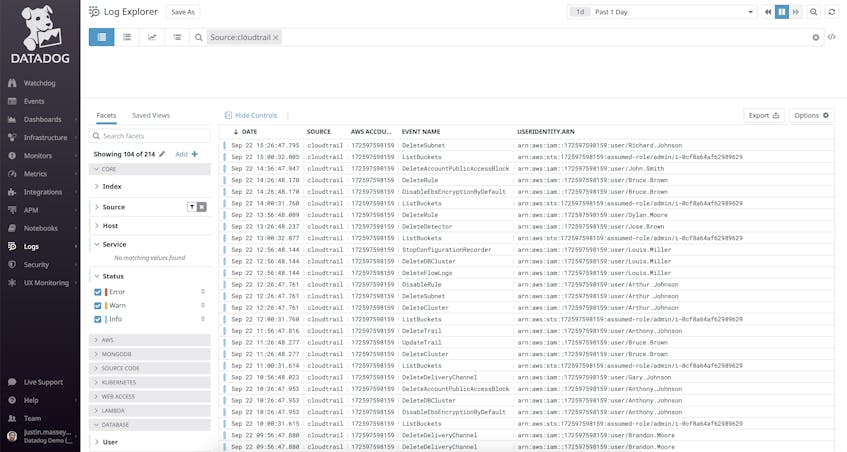
Task: Expand the KUBERNETES facet group
Action: (150, 382)
